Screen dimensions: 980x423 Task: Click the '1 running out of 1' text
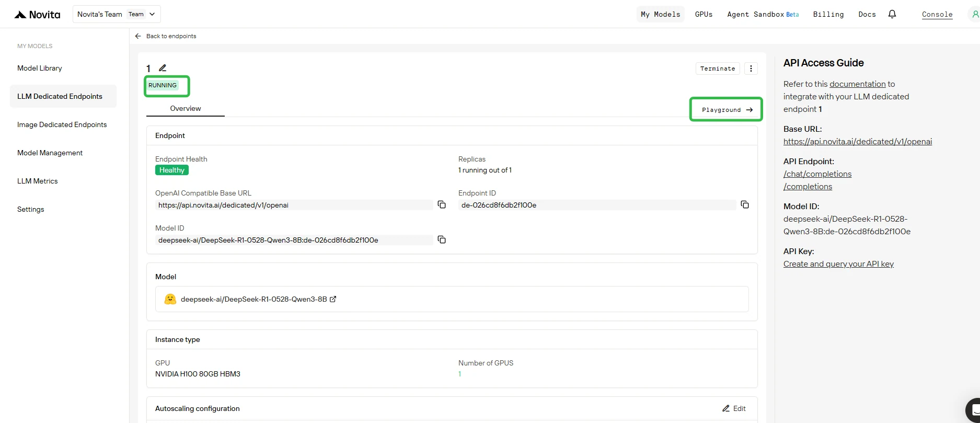[485, 170]
